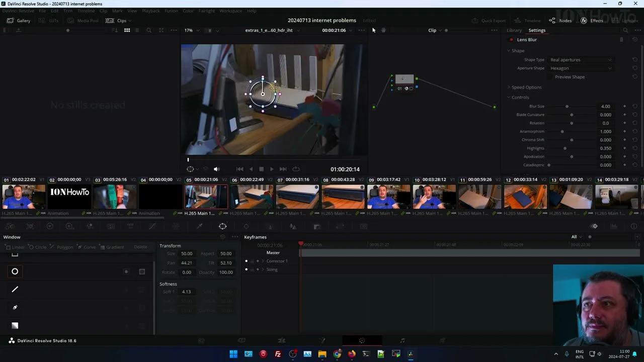Select the Gradient window tool
The width and height of the screenshot is (644, 362).
coord(115,247)
